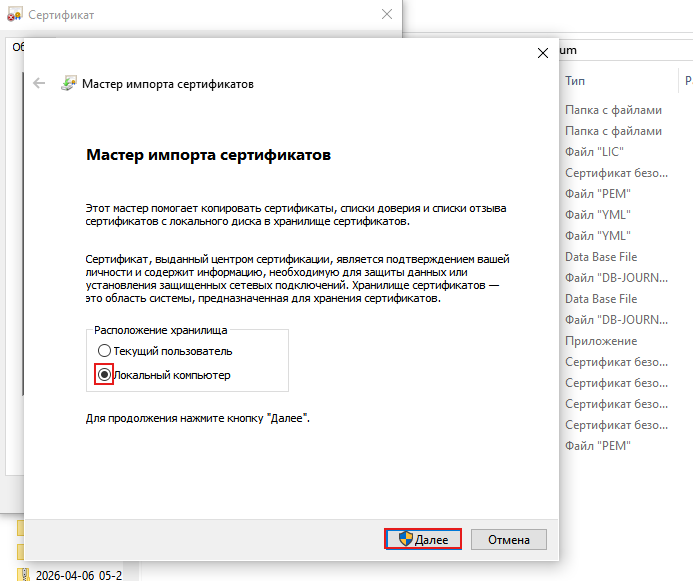Screen dimensions: 693x581
Task: Select the second Файл "DB-JOURN..." row
Action: (617, 320)
